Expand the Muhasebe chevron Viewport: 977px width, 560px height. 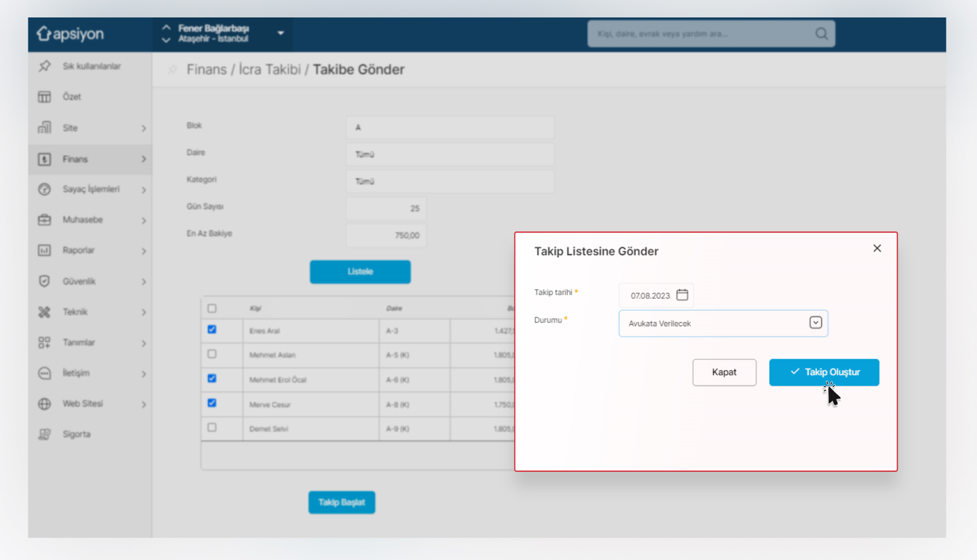144,220
